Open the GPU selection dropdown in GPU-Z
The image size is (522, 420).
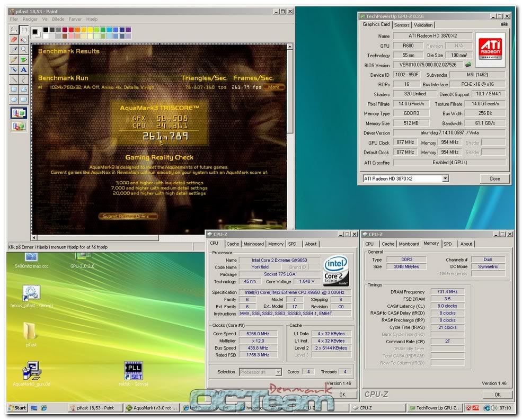click(x=445, y=178)
